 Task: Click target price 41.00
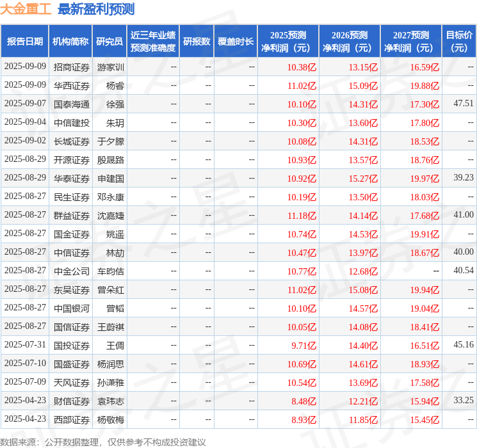click(464, 215)
